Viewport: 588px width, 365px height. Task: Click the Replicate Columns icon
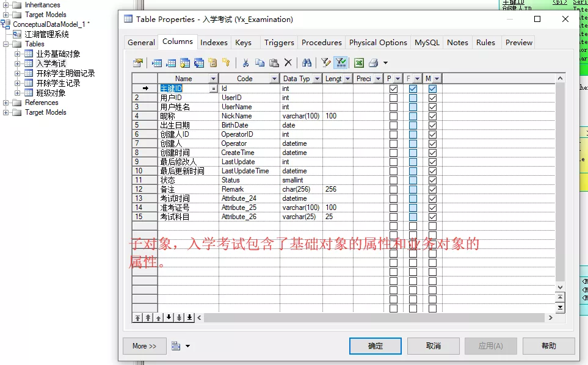pyautogui.click(x=199, y=63)
